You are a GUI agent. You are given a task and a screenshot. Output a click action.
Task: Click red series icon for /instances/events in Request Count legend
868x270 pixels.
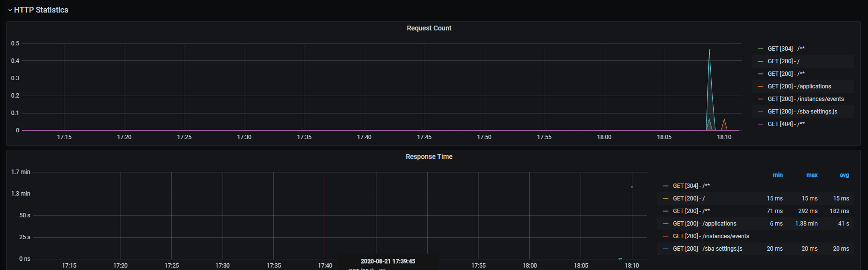coord(761,99)
